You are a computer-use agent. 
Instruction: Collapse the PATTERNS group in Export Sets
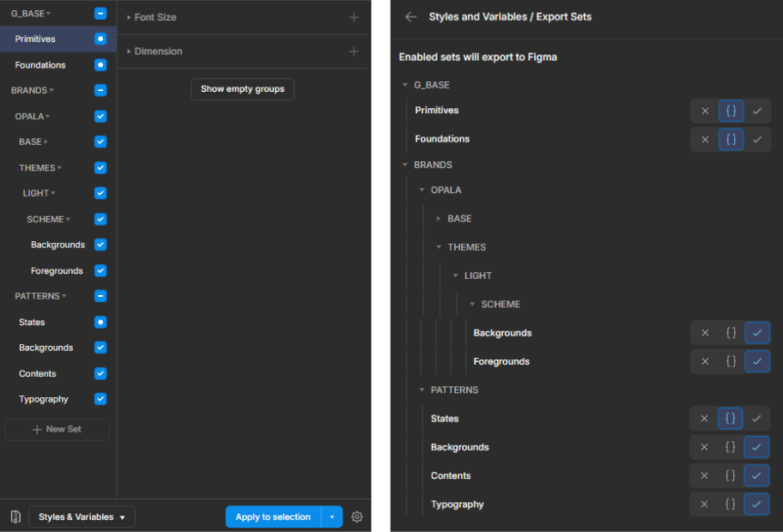coord(422,390)
